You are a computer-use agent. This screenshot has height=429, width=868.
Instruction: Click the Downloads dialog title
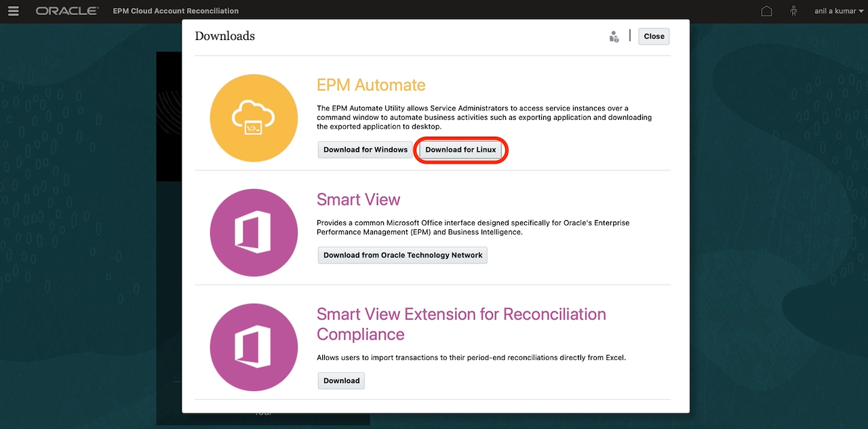tap(224, 36)
